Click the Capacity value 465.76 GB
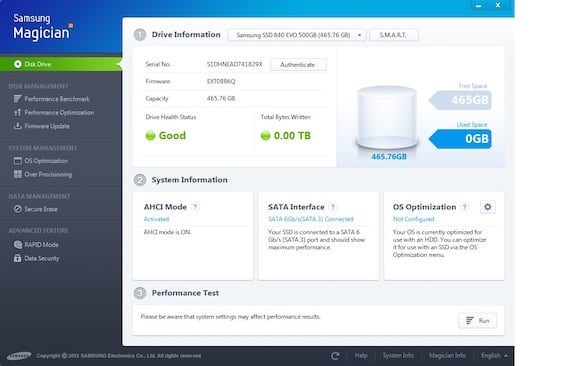 (x=221, y=99)
